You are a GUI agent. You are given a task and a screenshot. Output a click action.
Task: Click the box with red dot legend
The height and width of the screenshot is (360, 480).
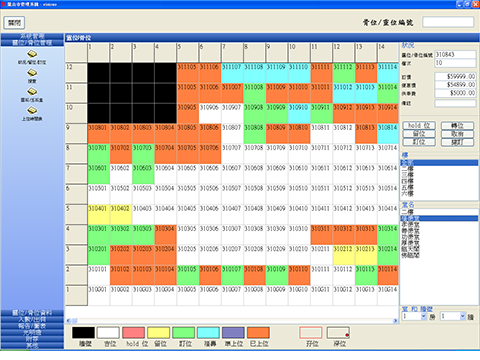[x=338, y=333]
